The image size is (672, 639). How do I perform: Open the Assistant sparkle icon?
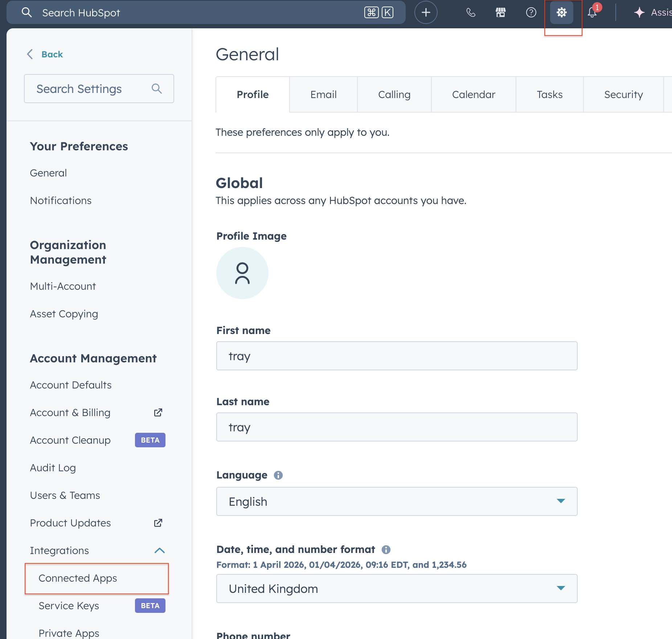click(639, 12)
